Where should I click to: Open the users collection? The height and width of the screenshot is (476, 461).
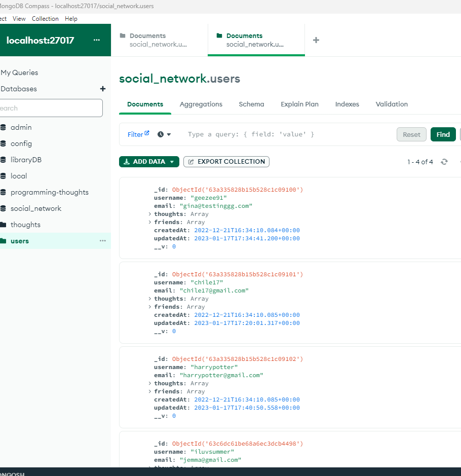tap(20, 241)
